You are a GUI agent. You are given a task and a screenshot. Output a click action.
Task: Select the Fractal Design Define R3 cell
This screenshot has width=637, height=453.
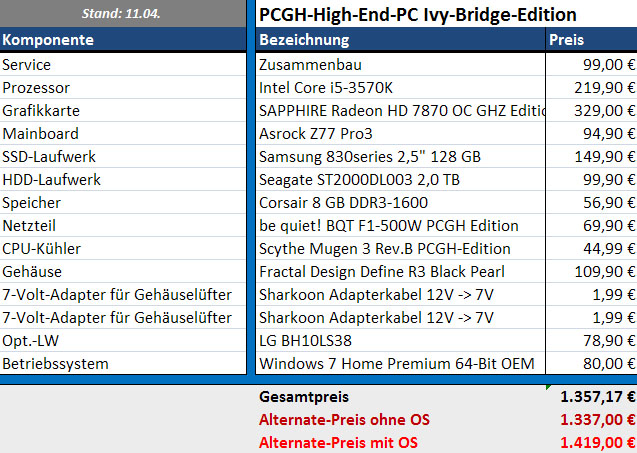click(400, 271)
